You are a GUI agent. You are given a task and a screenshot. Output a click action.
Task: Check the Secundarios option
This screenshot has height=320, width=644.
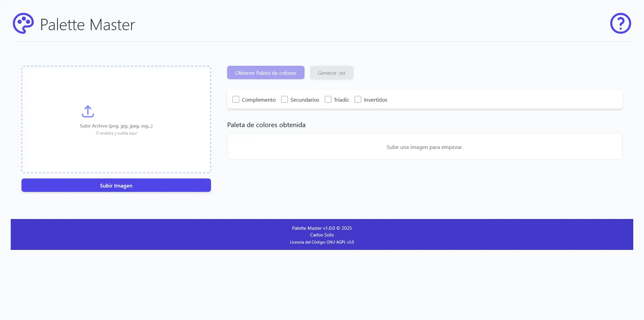[284, 99]
